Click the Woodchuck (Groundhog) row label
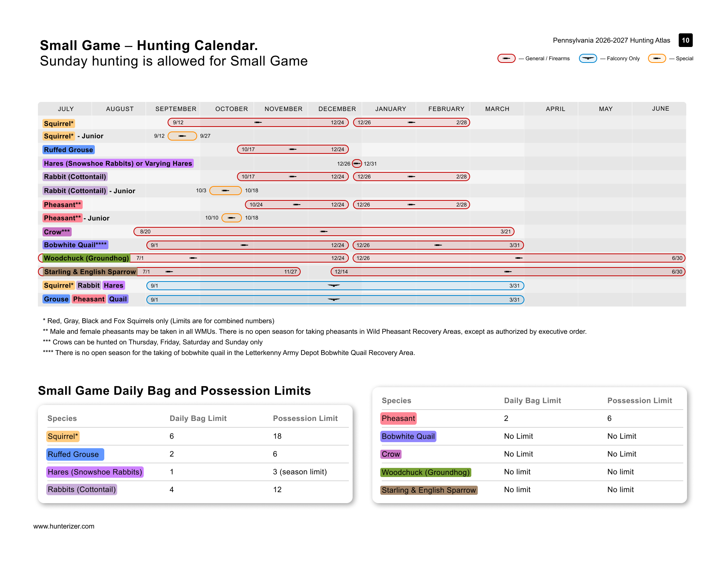The height and width of the screenshot is (563, 728). pyautogui.click(x=86, y=258)
